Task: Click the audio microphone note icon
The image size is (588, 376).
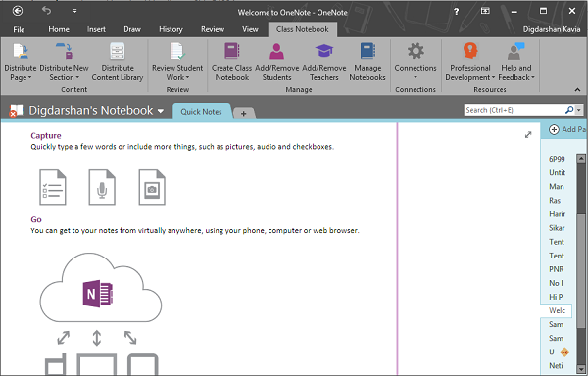Action: click(102, 187)
